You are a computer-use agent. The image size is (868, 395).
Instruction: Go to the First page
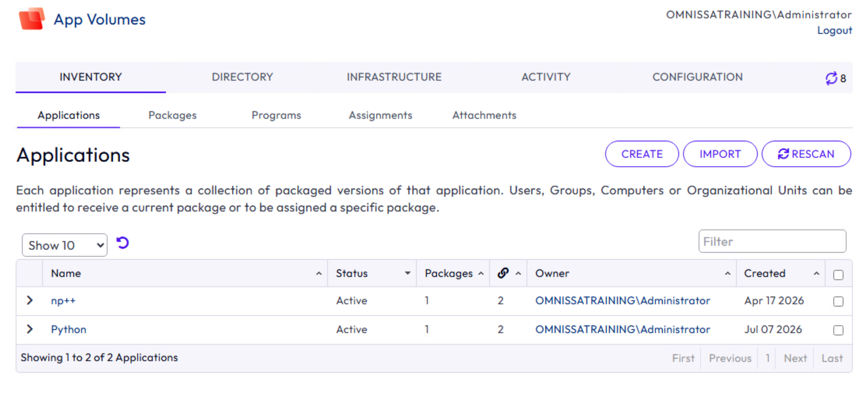tap(683, 358)
